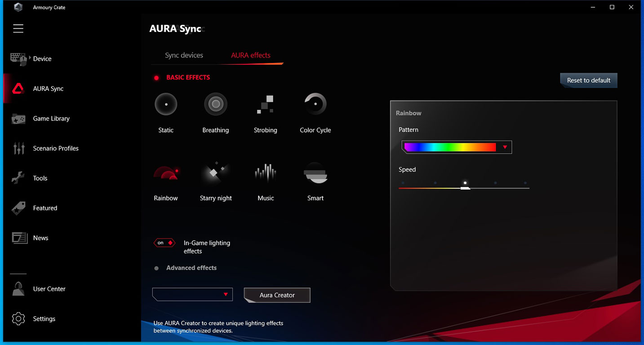644x345 pixels.
Task: Launch the Aura Creator button
Action: 277,295
